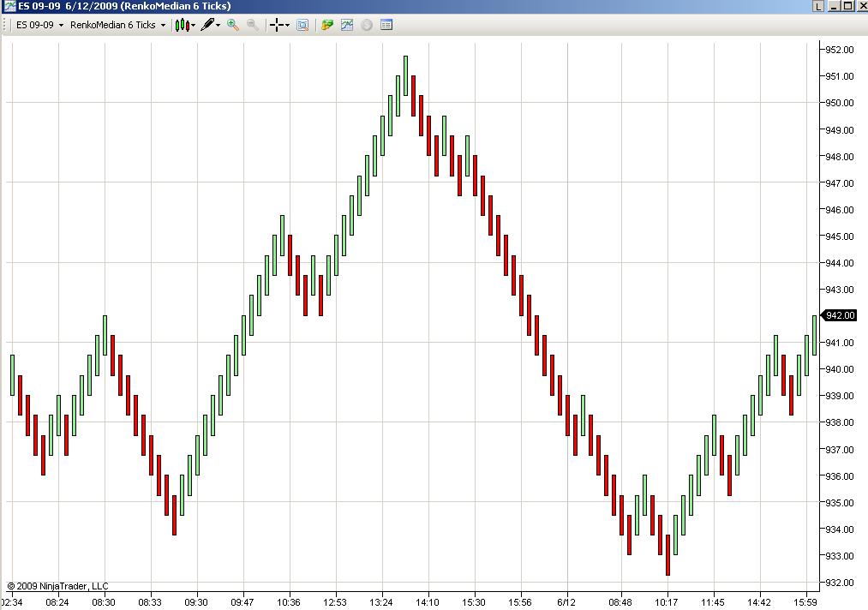Screen dimensions: 868x610
Task: Click the 934.00 price axis label
Action: (839, 529)
